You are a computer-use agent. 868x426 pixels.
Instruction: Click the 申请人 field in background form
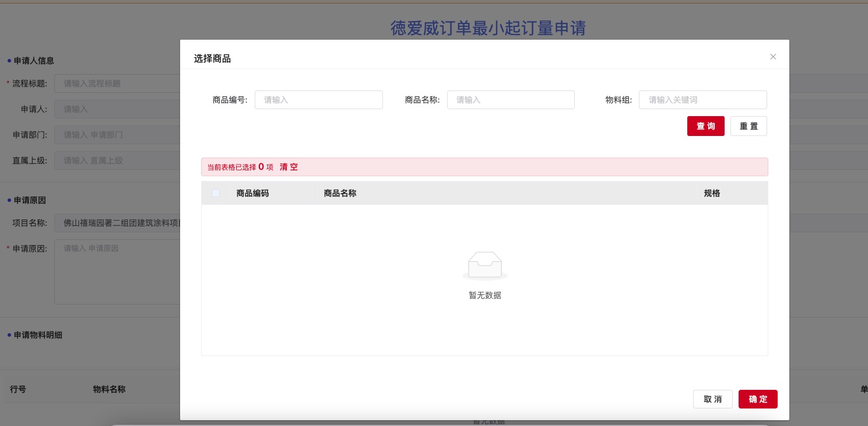(x=117, y=109)
